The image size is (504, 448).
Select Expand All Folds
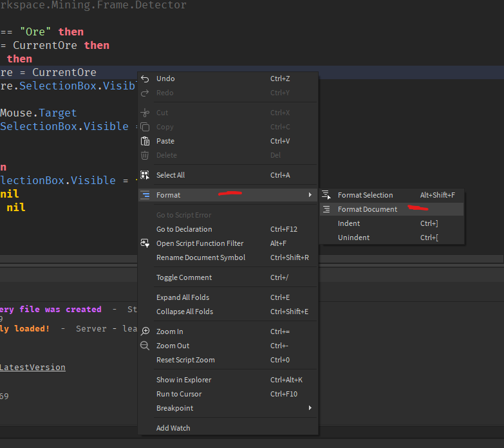[x=183, y=297]
